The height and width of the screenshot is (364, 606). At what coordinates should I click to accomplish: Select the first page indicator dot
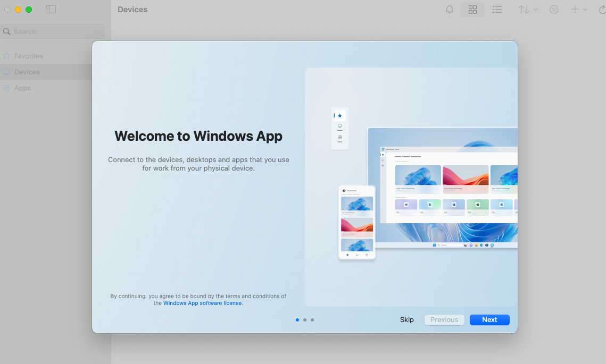tap(297, 319)
